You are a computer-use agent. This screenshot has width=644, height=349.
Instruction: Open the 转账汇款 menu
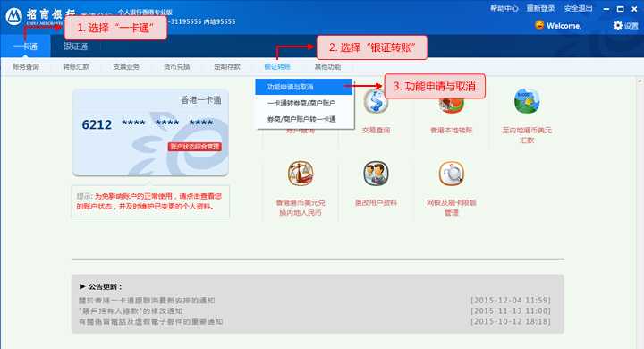(x=76, y=66)
